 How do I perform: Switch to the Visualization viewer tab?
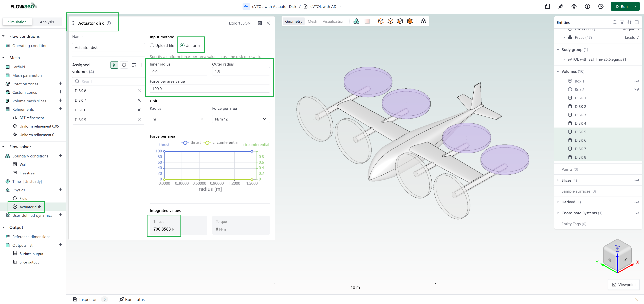click(x=333, y=22)
